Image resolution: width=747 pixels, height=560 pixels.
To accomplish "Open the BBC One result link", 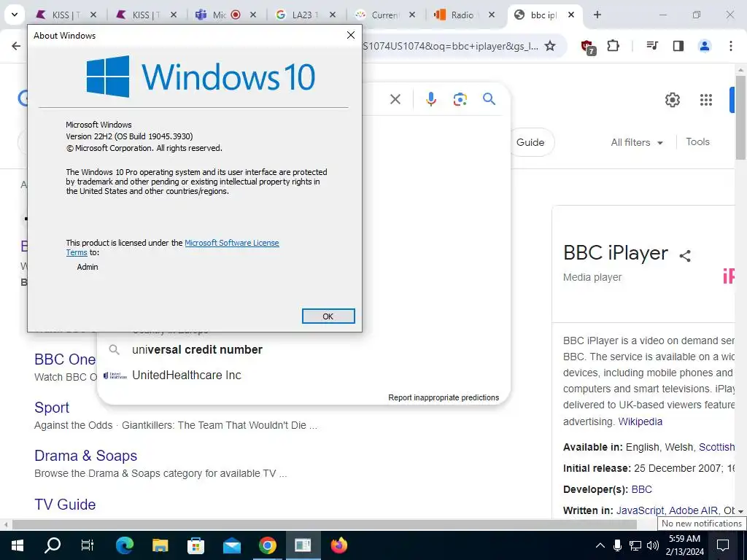I will pos(65,359).
